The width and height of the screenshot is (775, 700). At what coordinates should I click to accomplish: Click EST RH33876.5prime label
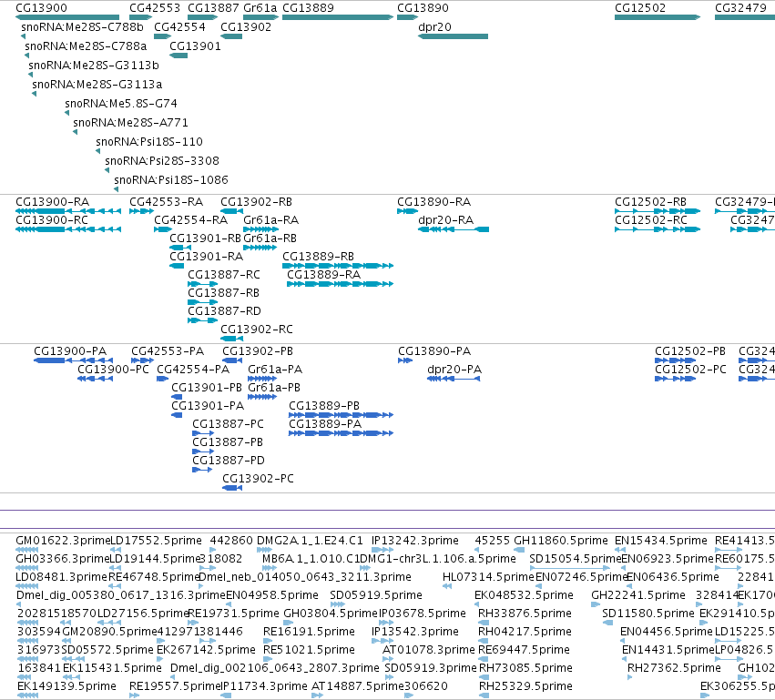tap(525, 614)
